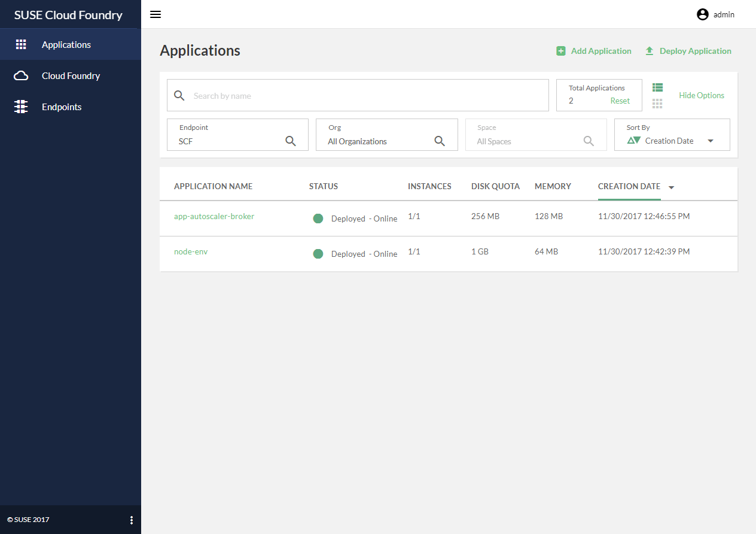Click the Add Application link
Image resolution: width=756 pixels, height=534 pixels.
(601, 51)
